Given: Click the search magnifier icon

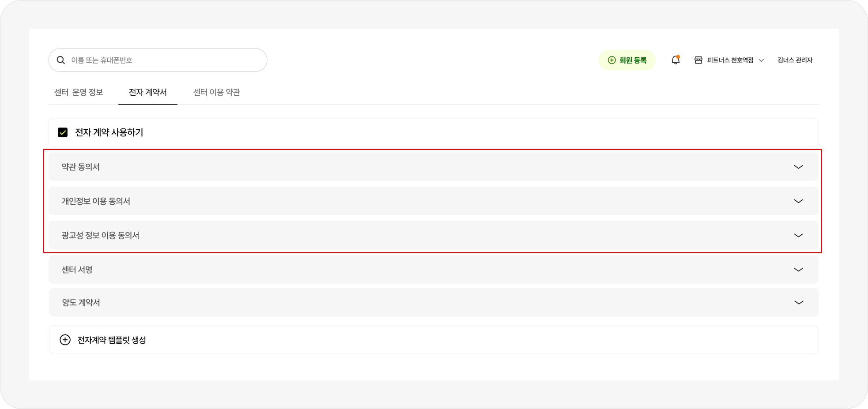Looking at the screenshot, I should pyautogui.click(x=61, y=60).
